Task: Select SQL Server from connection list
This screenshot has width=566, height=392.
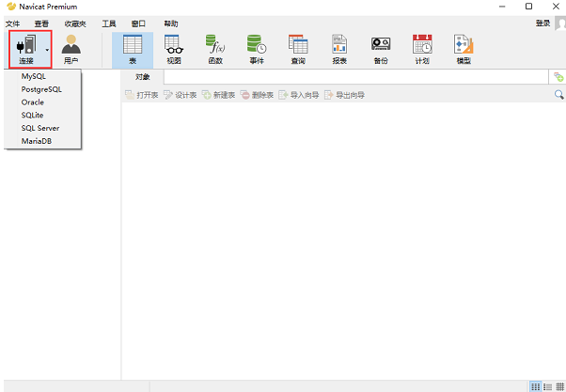Action: [40, 128]
